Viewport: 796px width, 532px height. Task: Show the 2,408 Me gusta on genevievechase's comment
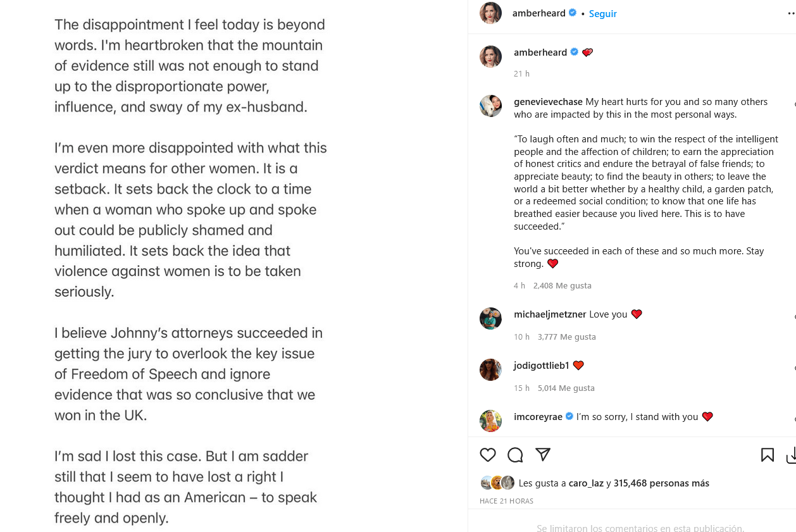pyautogui.click(x=563, y=286)
